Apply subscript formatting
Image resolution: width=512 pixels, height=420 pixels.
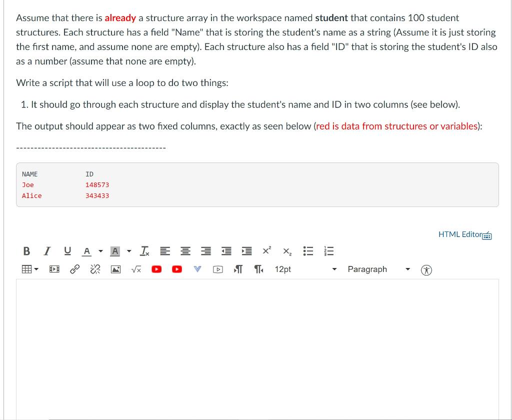[287, 251]
